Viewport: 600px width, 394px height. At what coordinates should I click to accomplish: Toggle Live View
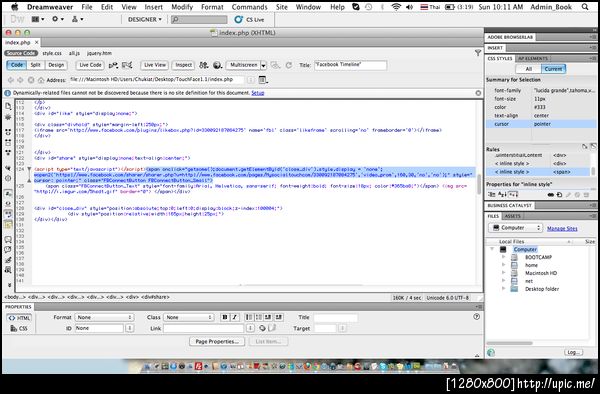(x=155, y=65)
